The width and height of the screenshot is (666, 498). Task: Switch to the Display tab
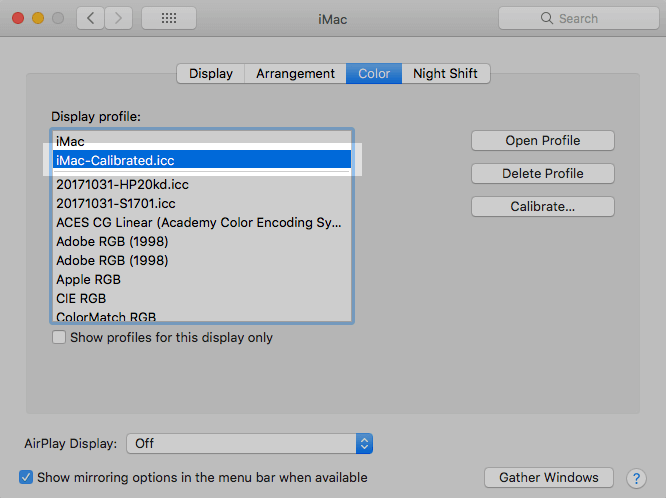211,74
